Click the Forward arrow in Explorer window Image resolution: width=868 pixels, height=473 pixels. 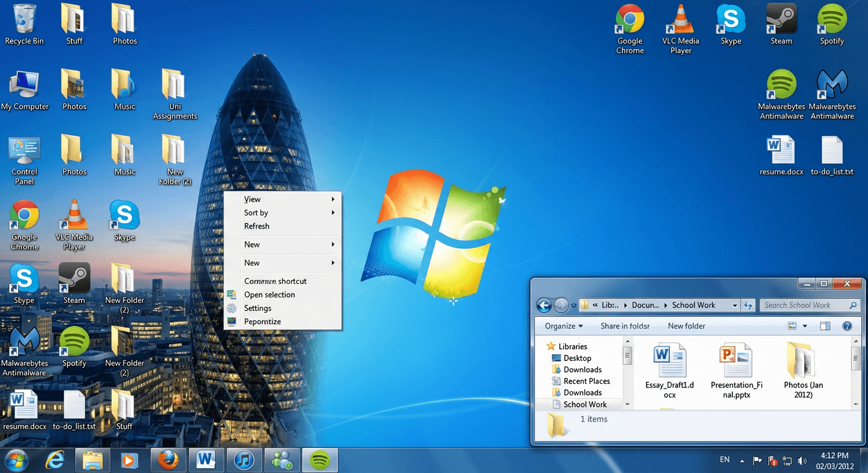(x=561, y=305)
